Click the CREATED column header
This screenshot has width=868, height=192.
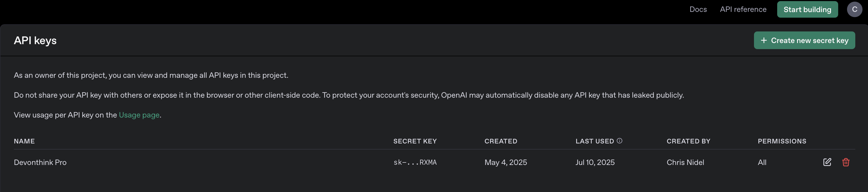point(500,141)
